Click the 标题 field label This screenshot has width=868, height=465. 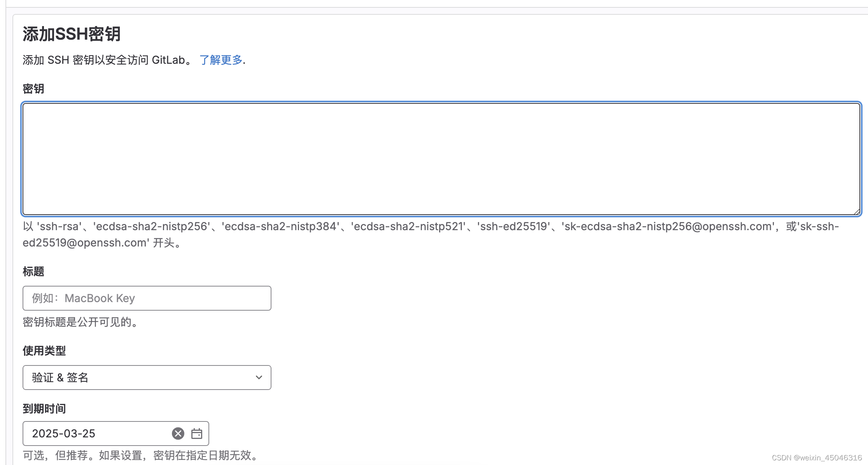point(33,271)
